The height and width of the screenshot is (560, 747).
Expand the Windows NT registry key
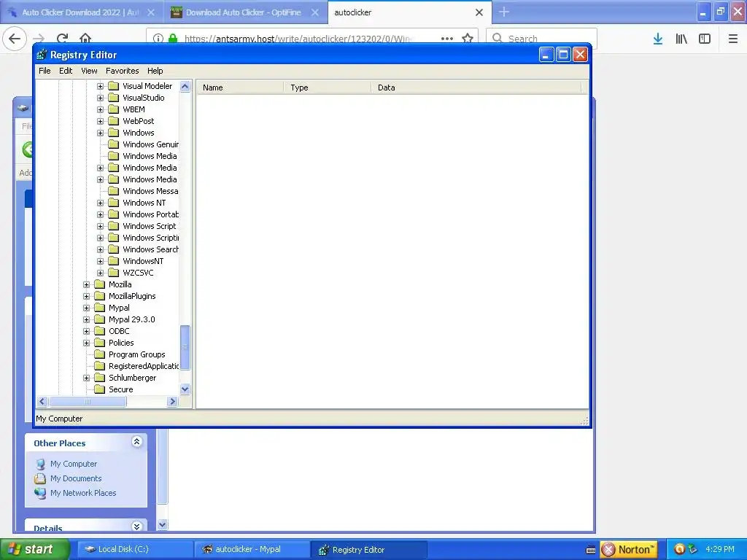point(100,203)
